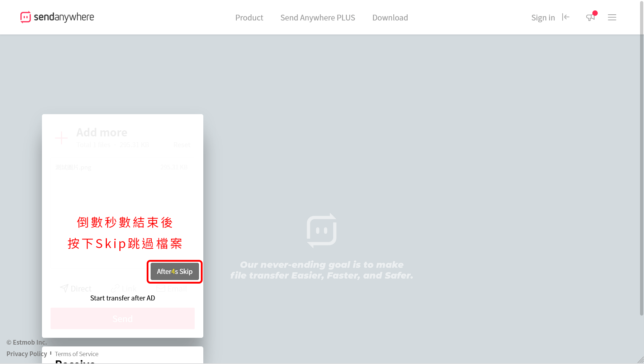Go to the Download page

point(390,18)
